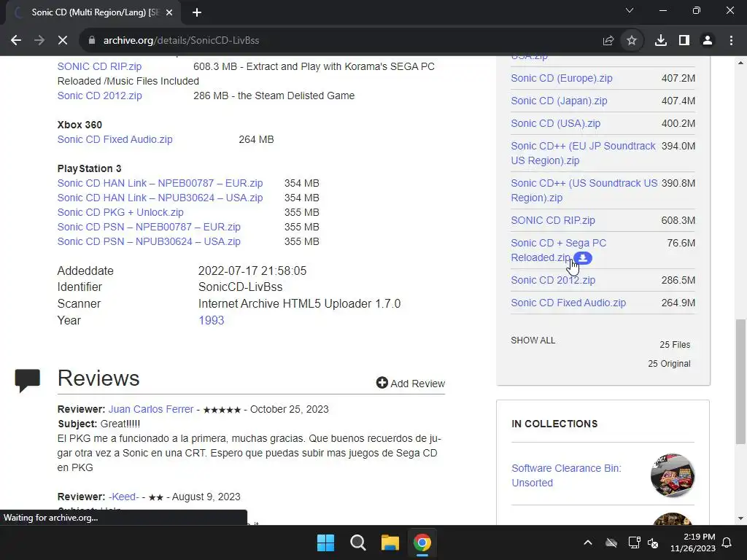The image size is (747, 560).
Task: Open Sonic CD 2012.zip description link
Action: click(99, 96)
